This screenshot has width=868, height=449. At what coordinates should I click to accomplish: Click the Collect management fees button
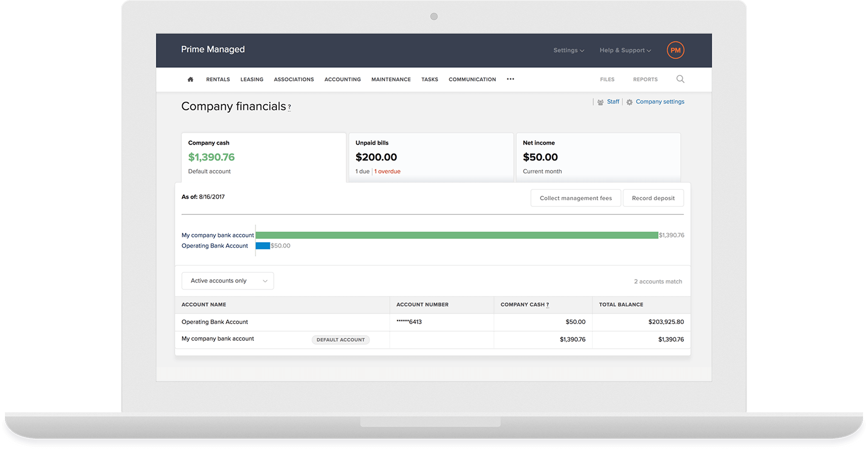click(x=575, y=198)
